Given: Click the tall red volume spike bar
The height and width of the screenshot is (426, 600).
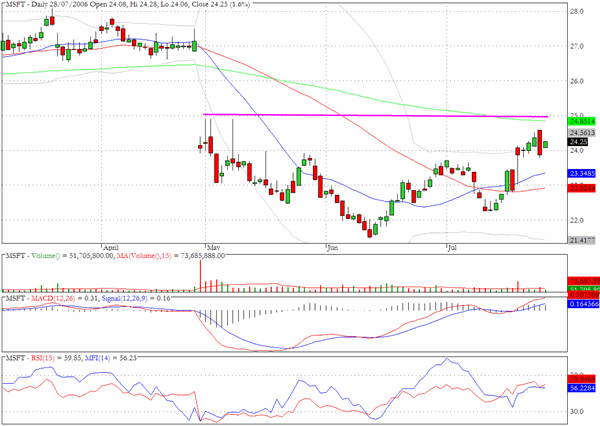Looking at the screenshot, I should coord(200,276).
